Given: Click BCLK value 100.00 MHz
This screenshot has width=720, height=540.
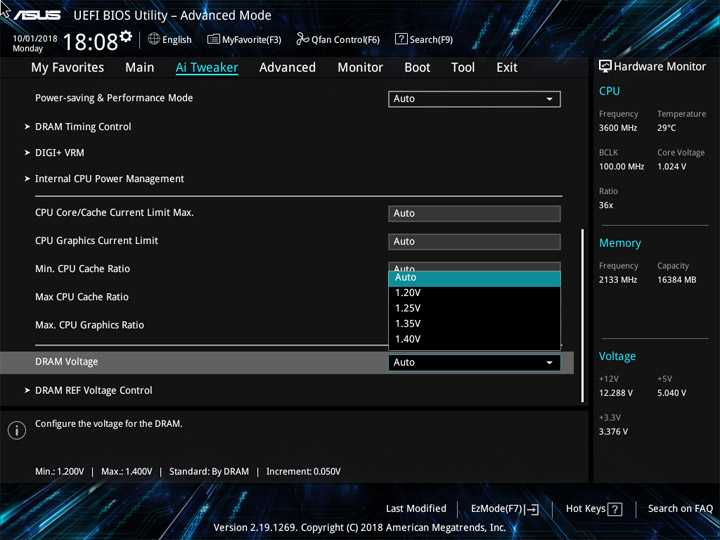Looking at the screenshot, I should [x=621, y=167].
